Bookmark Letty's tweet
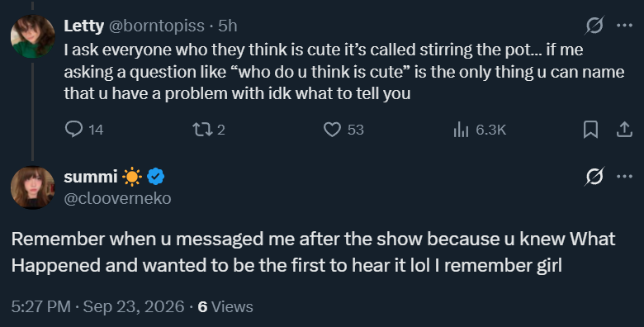Image resolution: width=644 pixels, height=327 pixels. click(x=590, y=130)
